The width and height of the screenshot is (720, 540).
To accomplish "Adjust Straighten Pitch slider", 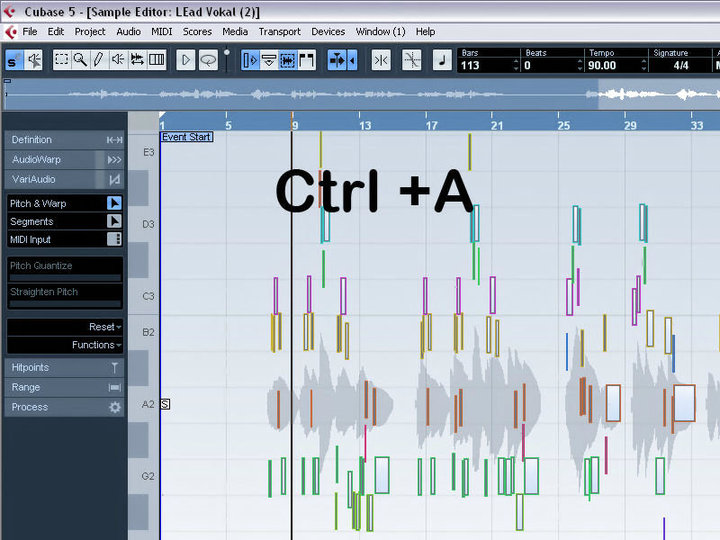I will click(65, 304).
